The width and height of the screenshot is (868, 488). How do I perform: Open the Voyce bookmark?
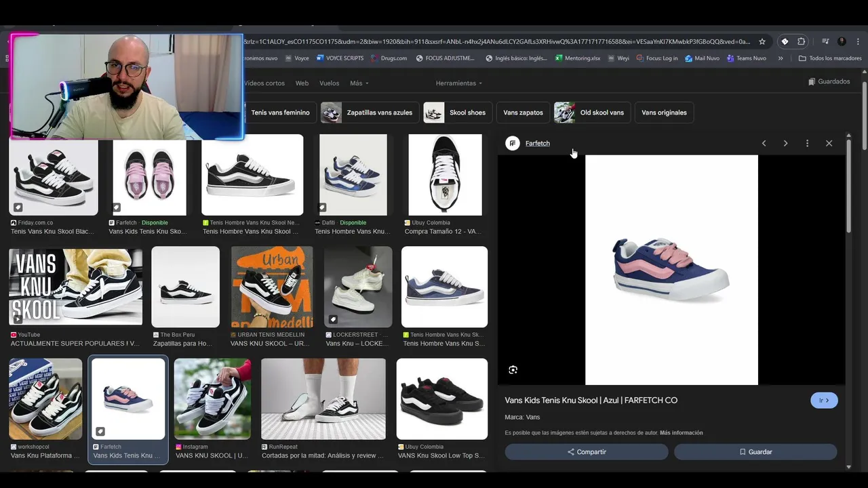pyautogui.click(x=296, y=58)
